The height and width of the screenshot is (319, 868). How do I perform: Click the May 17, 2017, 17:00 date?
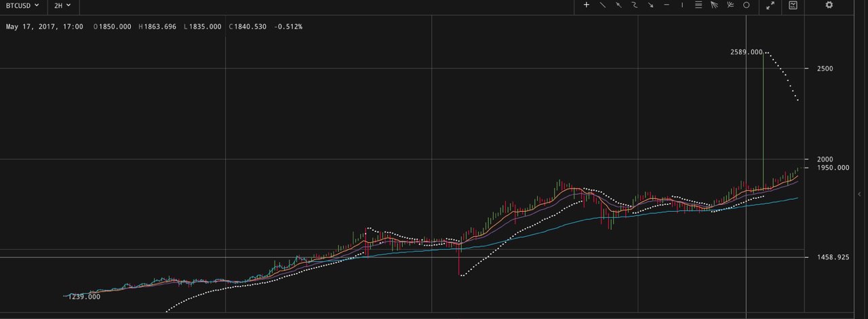[x=45, y=26]
